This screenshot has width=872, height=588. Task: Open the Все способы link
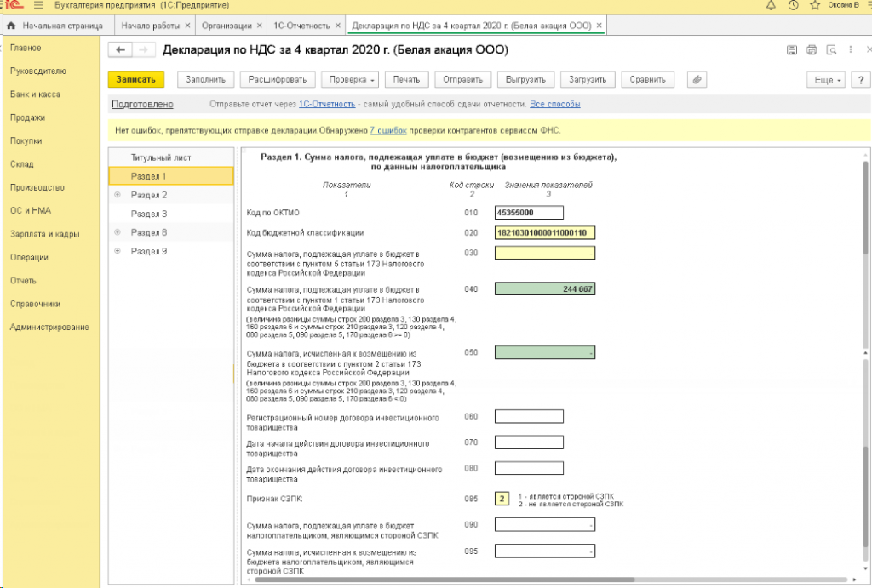[x=555, y=104]
